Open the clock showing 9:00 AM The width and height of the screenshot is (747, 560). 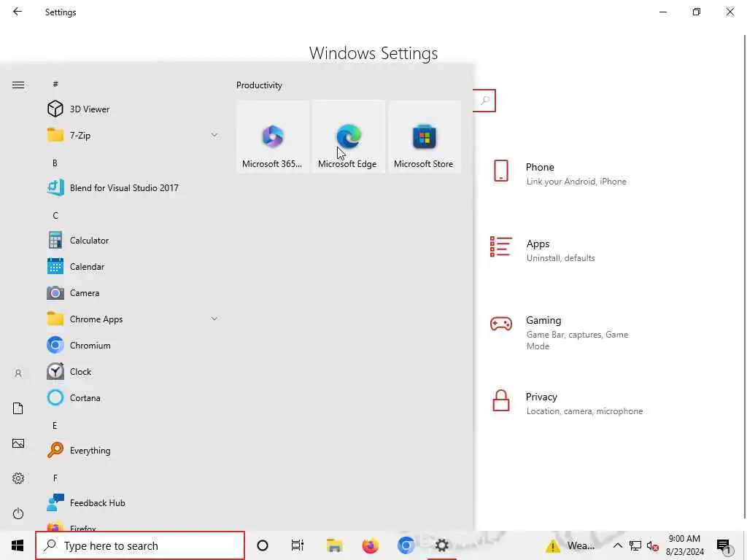click(x=684, y=545)
